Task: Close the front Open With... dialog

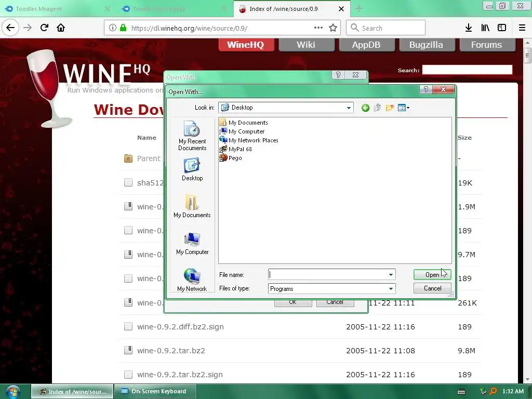Action: 443,89
